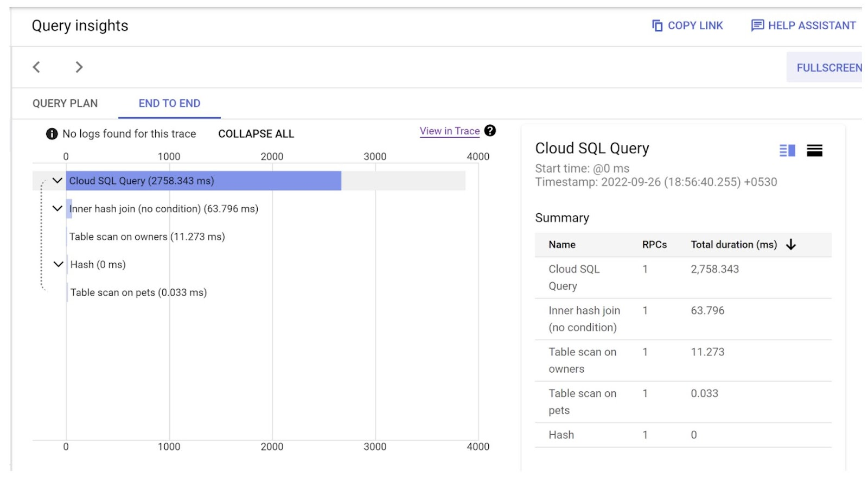Click the 2,758.343 duration value
Screen dimensions: 868x484
point(714,269)
